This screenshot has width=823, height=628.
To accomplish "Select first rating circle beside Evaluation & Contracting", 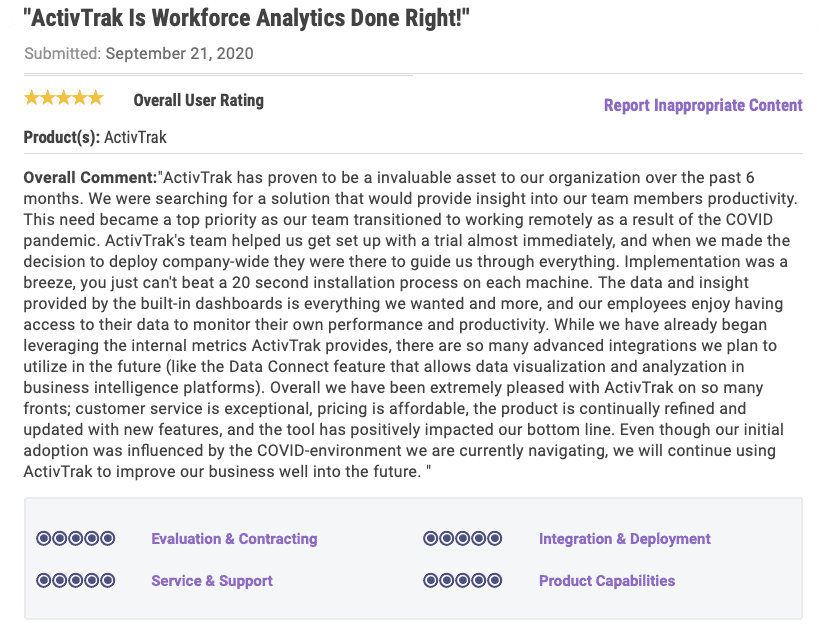I will [x=44, y=539].
